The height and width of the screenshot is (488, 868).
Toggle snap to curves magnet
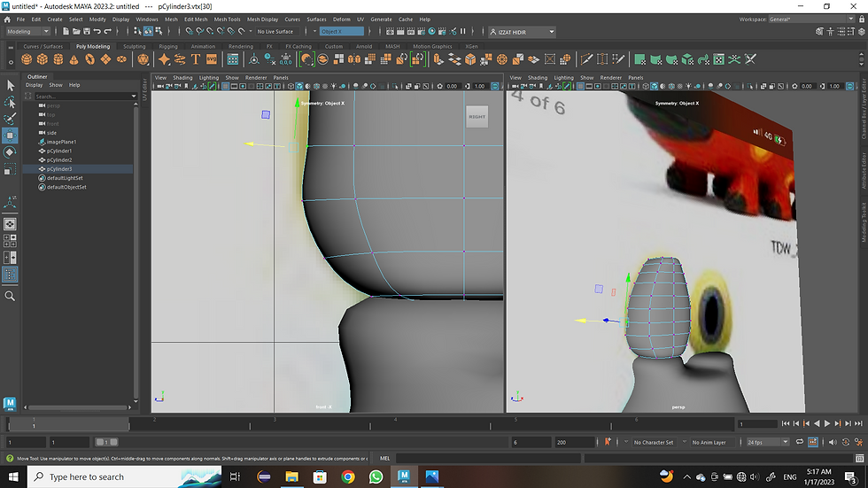click(200, 32)
